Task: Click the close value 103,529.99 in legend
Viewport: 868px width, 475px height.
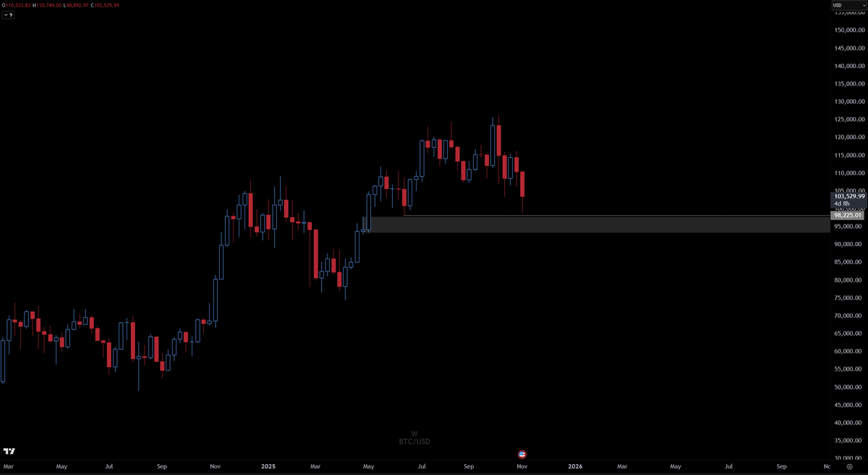Action: pos(107,5)
